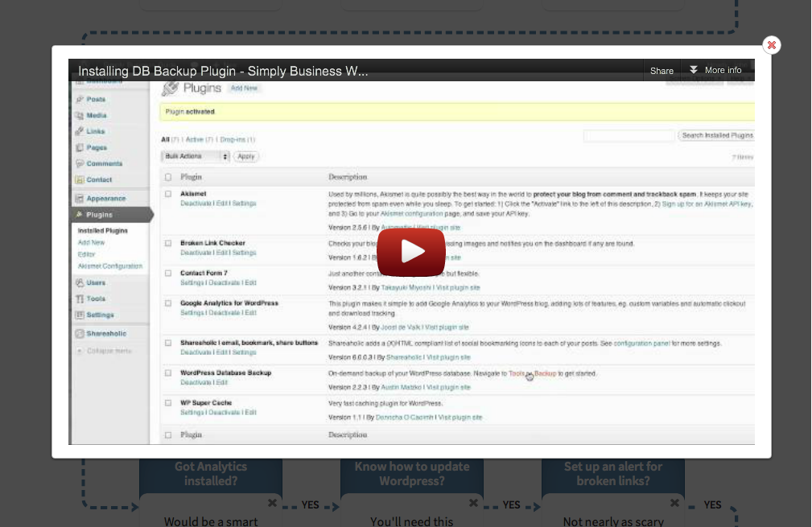Screen dimensions: 812x527
Task: Click Settings under Contact Form 7
Action: click(x=192, y=282)
